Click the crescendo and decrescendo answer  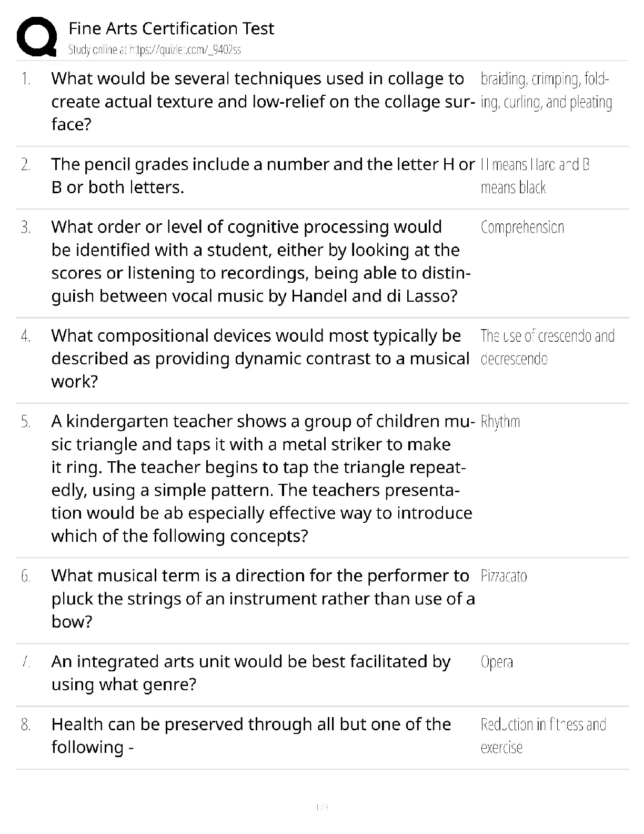pos(547,347)
